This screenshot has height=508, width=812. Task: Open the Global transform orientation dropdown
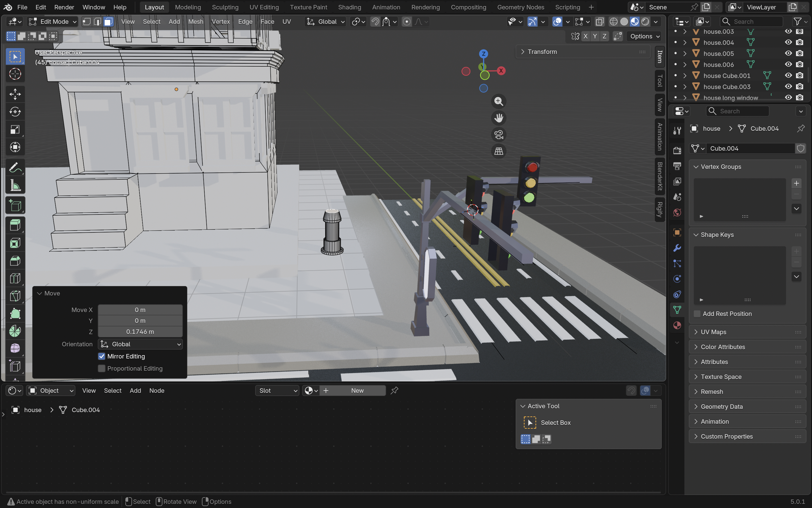coord(325,22)
